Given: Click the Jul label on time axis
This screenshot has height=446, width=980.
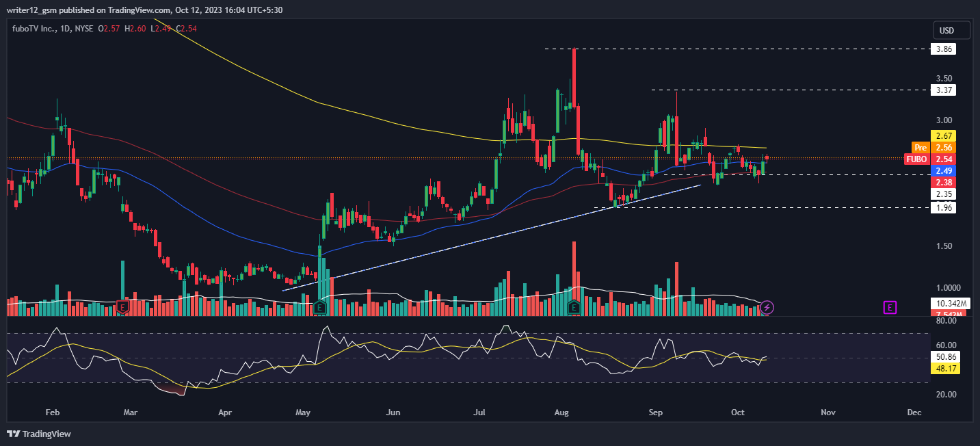Looking at the screenshot, I should pyautogui.click(x=479, y=412).
